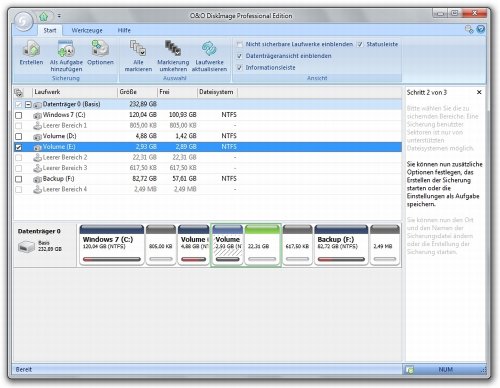
Task: Click the green home icon in title bar
Action: point(44,16)
